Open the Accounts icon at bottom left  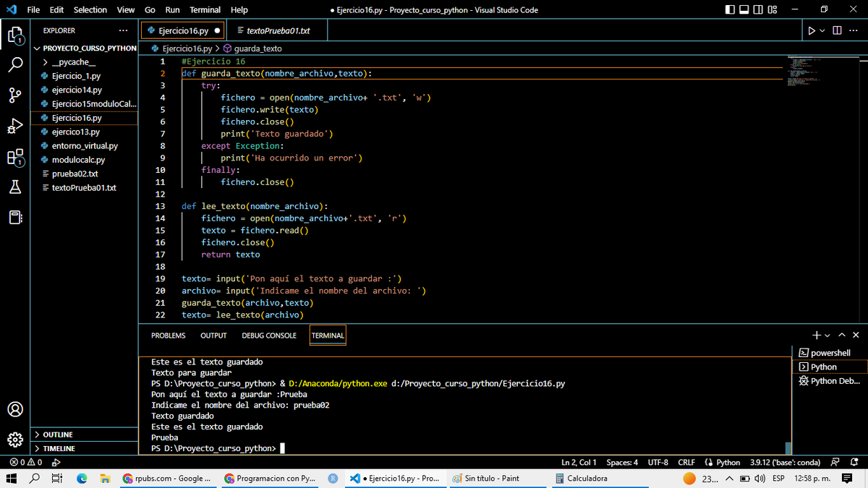[x=15, y=409]
